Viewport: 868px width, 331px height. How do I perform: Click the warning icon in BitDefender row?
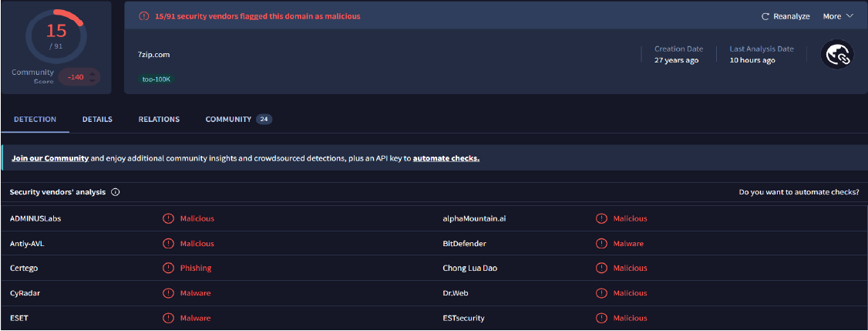(601, 243)
